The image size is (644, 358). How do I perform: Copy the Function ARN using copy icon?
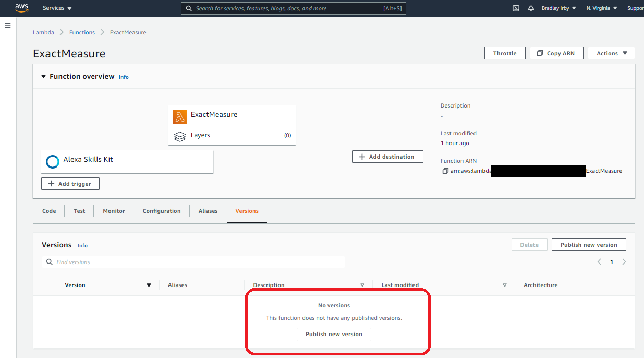pos(445,171)
